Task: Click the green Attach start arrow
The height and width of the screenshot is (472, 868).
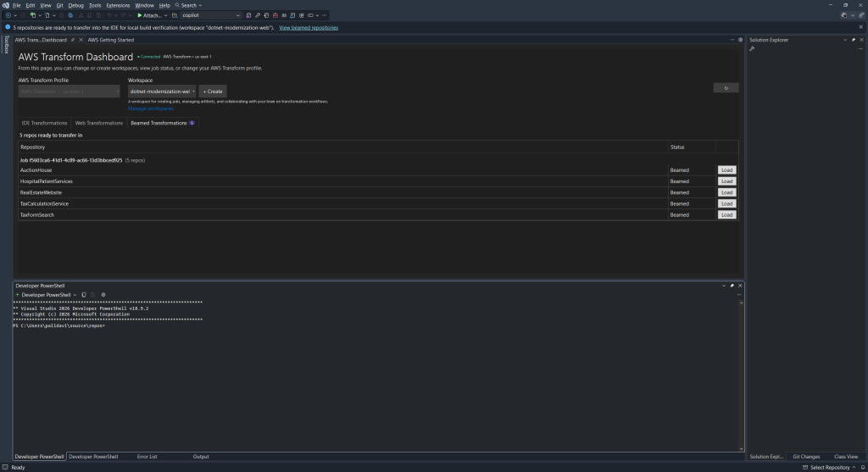Action: coord(140,15)
